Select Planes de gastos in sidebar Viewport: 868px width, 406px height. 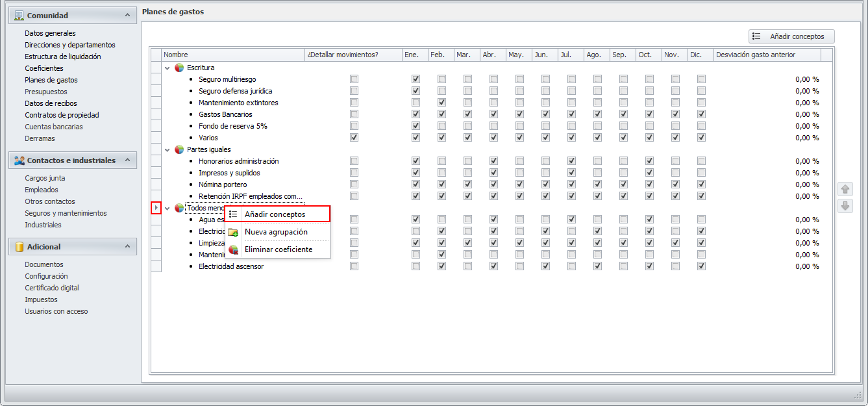click(x=51, y=80)
